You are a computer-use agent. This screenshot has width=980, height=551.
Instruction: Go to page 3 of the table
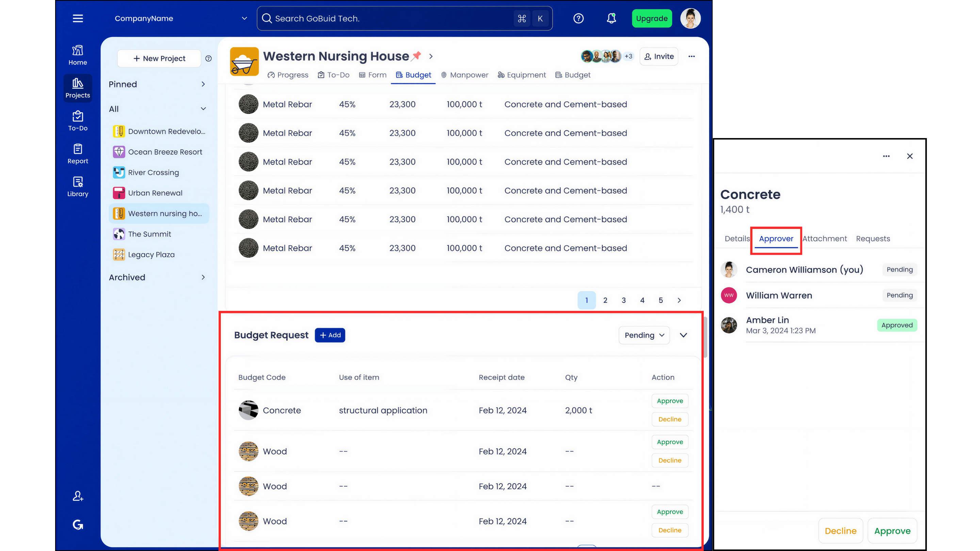coord(623,300)
